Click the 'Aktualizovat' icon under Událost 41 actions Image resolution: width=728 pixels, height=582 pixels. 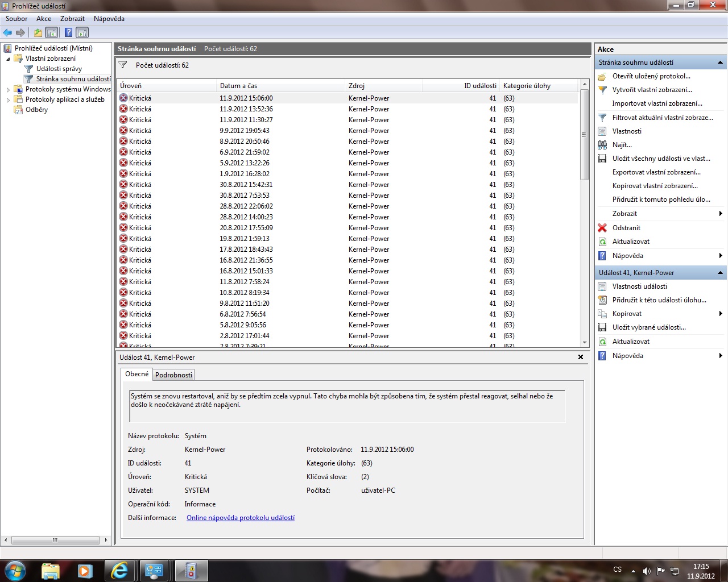[602, 342]
